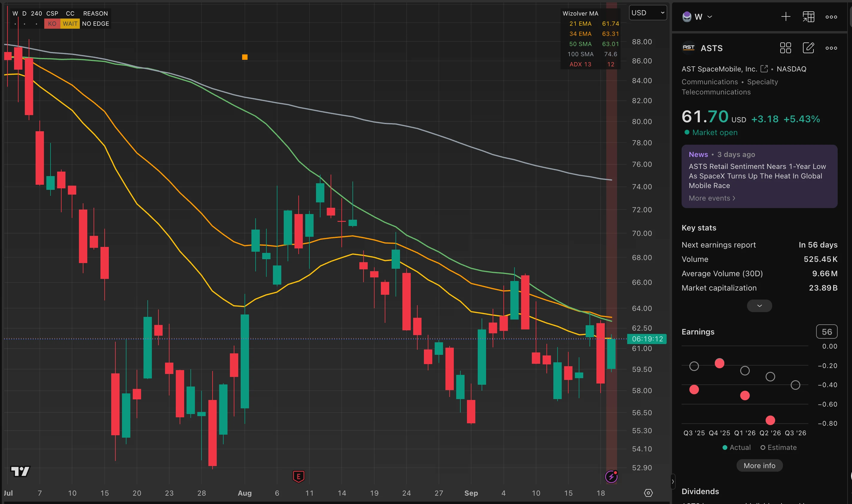Image resolution: width=852 pixels, height=504 pixels.
Task: Open watchlist three-dots menu beside table icon
Action: tap(831, 17)
